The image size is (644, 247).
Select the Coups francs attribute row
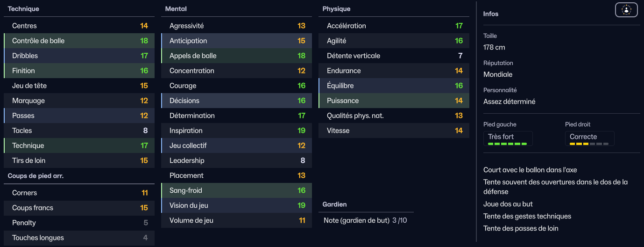point(79,208)
